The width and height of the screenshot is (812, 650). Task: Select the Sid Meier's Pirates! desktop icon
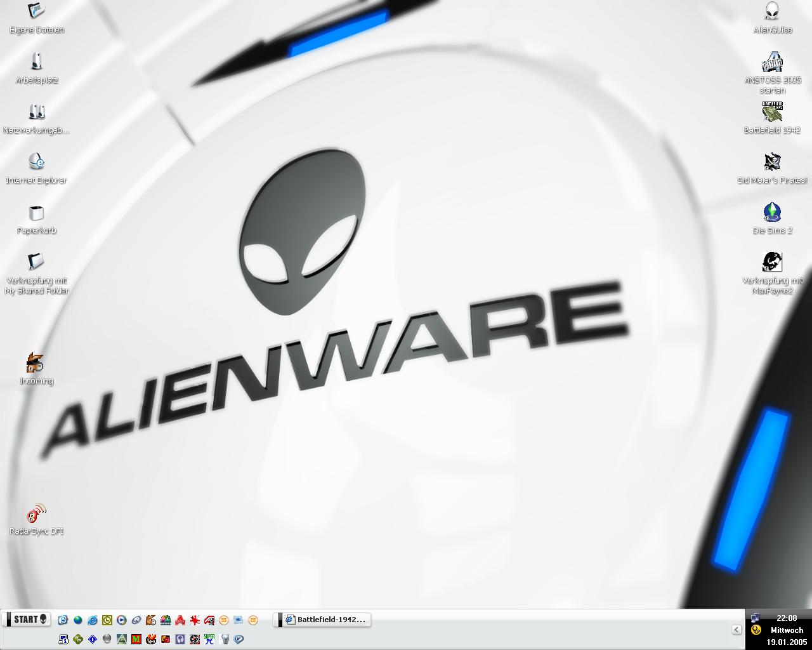point(772,168)
